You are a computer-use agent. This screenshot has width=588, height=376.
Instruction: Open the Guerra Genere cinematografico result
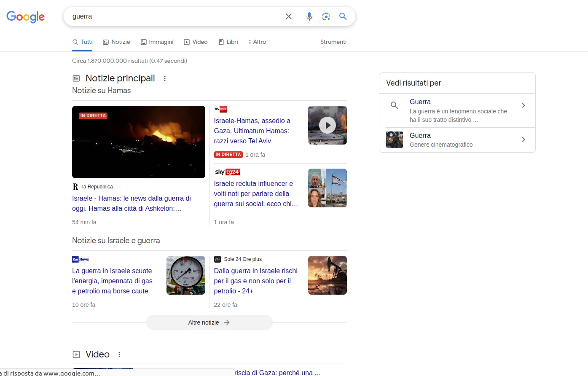click(457, 140)
